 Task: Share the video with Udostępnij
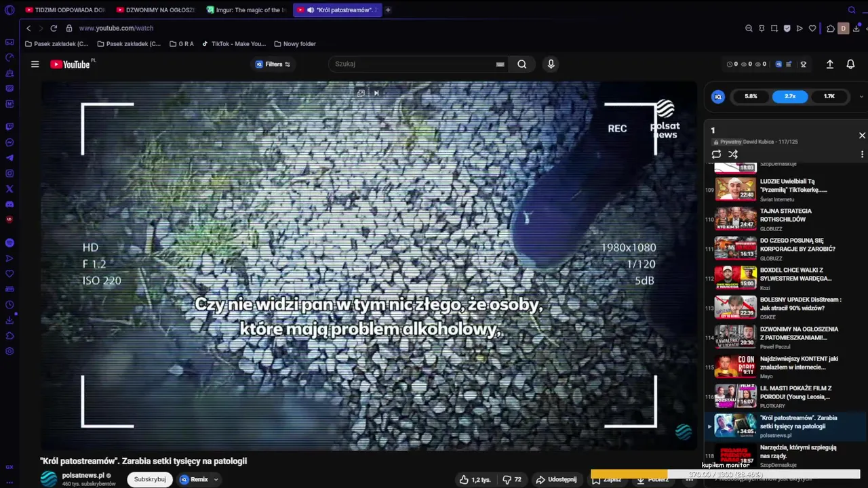556,479
